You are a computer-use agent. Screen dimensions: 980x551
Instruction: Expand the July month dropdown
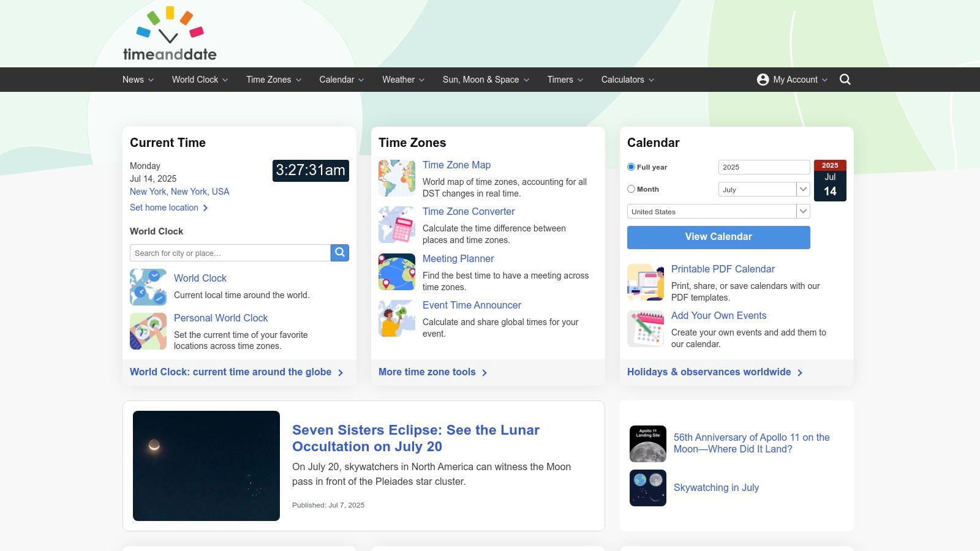click(764, 189)
